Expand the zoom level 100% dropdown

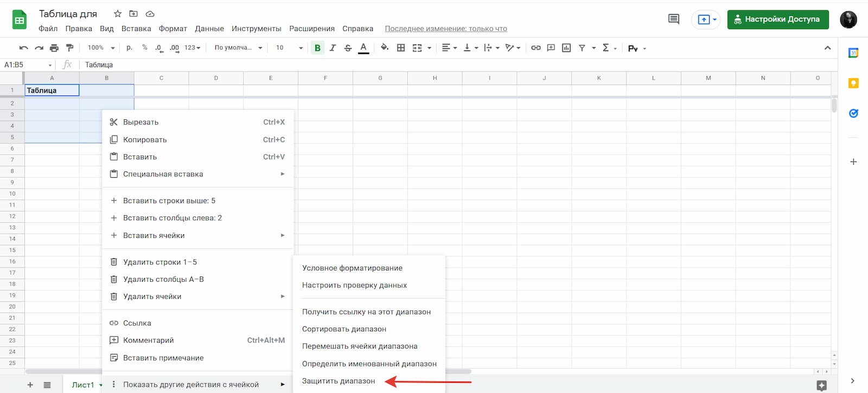[101, 48]
